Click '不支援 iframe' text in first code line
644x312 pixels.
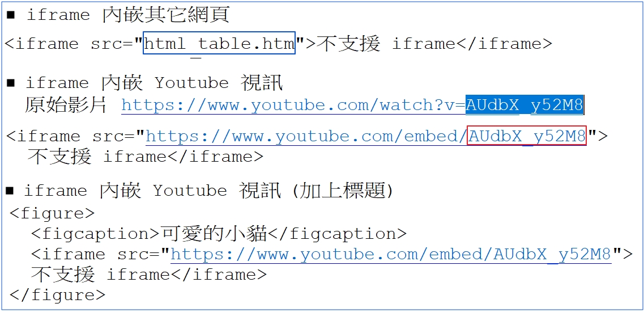pos(385,44)
